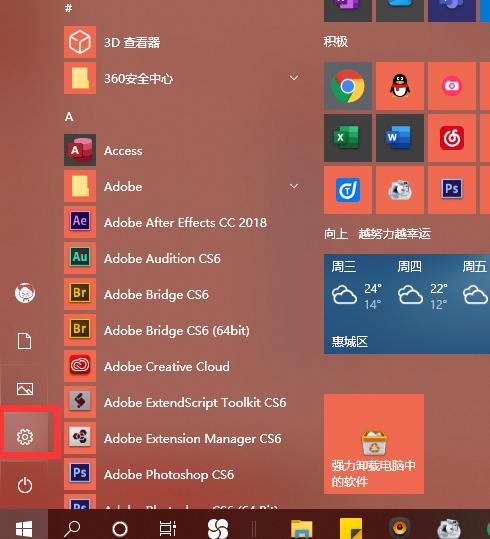The width and height of the screenshot is (490, 539).
Task: Open Task View on taskbar
Action: pyautogui.click(x=168, y=528)
